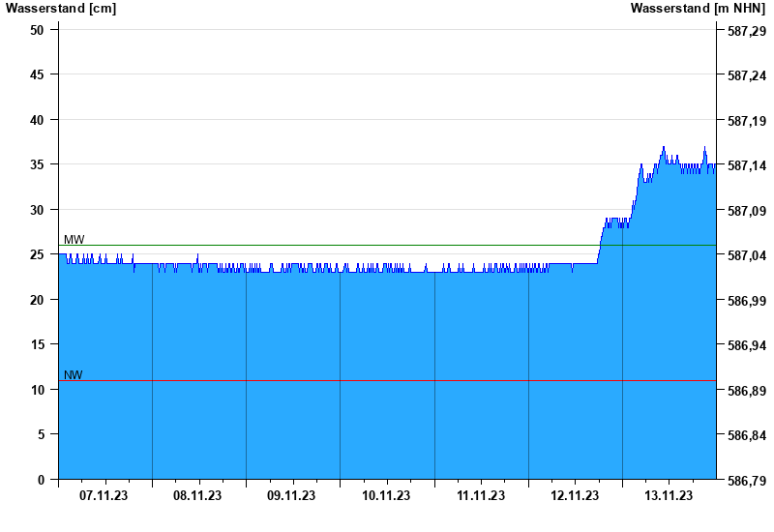
Task: Click the 30 value on left axis
Action: [x=37, y=210]
